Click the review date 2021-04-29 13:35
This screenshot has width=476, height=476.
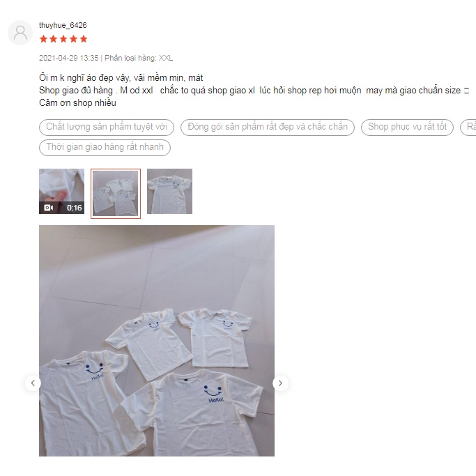(x=68, y=58)
